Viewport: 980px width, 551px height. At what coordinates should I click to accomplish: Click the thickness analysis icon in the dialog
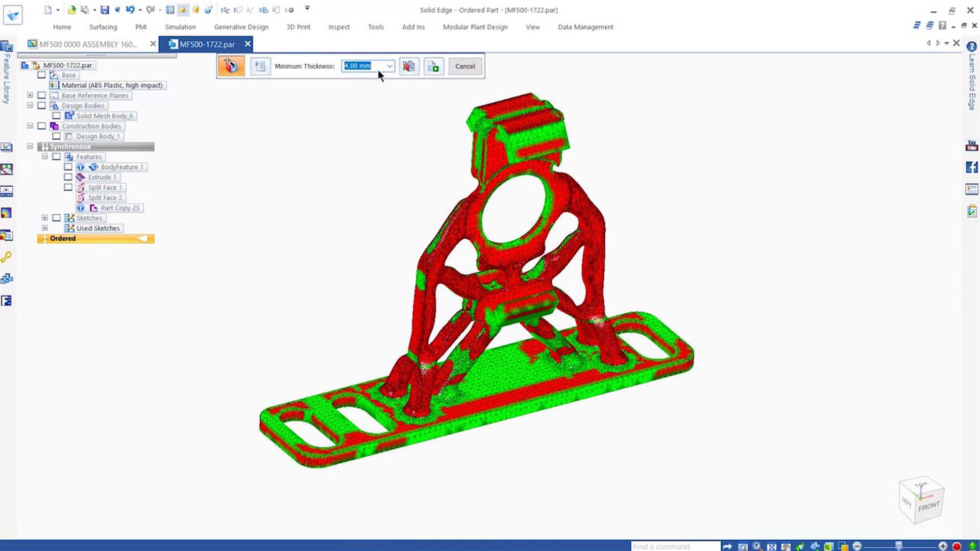point(231,66)
